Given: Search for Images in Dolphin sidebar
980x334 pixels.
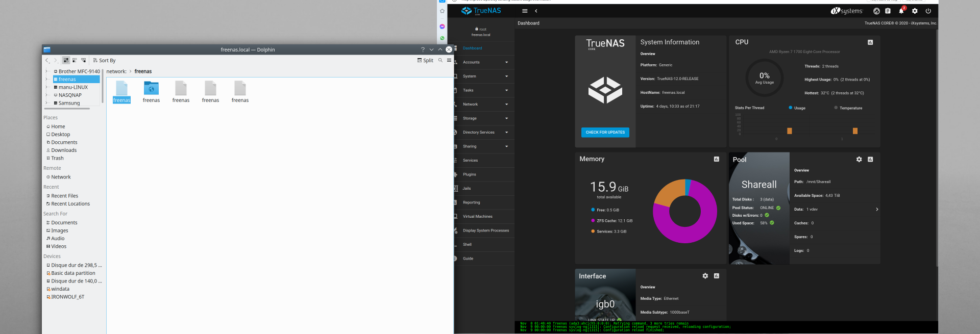Looking at the screenshot, I should (x=57, y=230).
